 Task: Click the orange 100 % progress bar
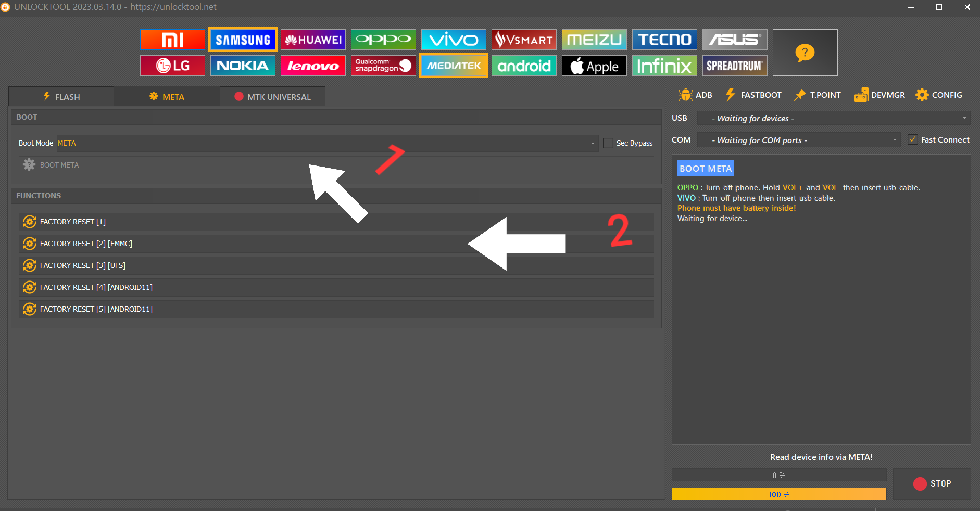pos(779,494)
